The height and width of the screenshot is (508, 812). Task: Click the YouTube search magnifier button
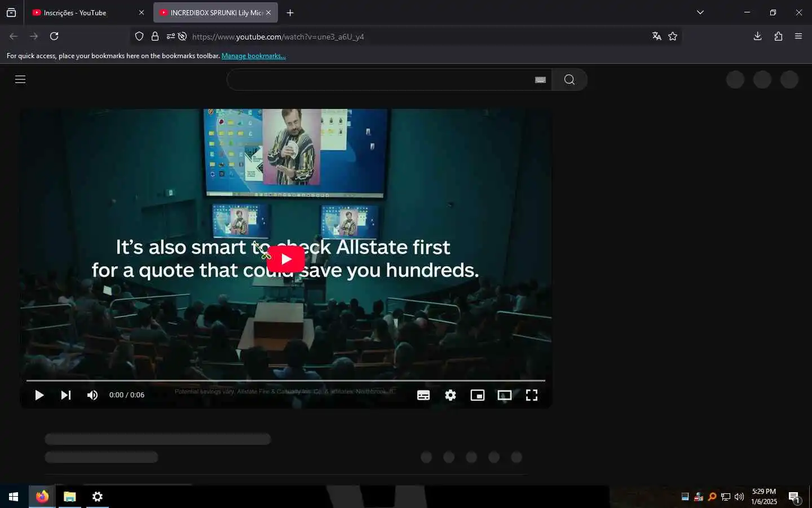coord(570,80)
